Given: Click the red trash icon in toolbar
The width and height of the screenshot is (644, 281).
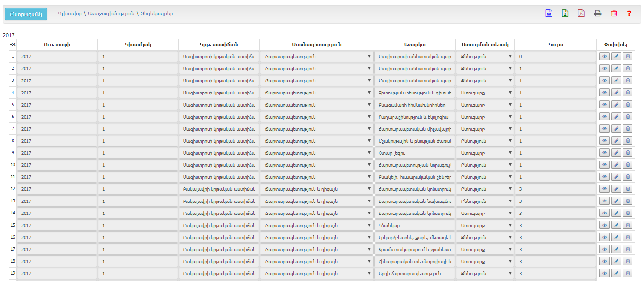Looking at the screenshot, I should click(x=614, y=13).
